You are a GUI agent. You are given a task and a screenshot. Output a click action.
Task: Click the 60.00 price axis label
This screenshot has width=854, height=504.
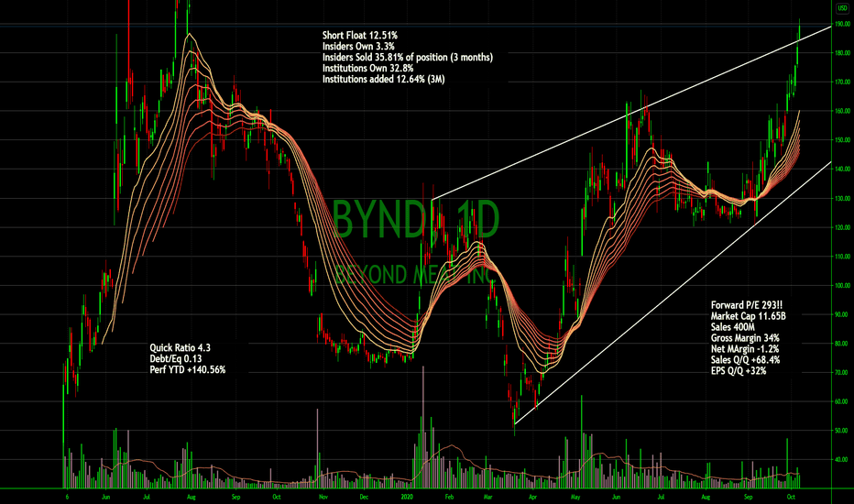coord(843,401)
